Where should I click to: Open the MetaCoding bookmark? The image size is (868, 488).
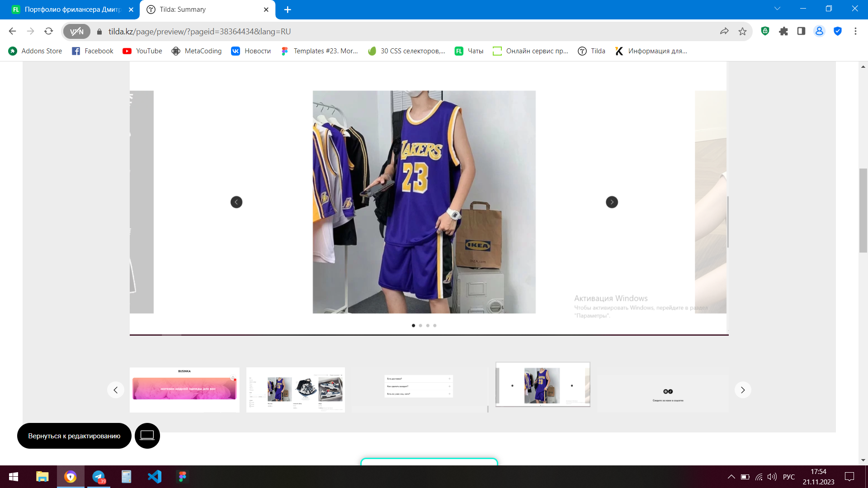coord(197,51)
